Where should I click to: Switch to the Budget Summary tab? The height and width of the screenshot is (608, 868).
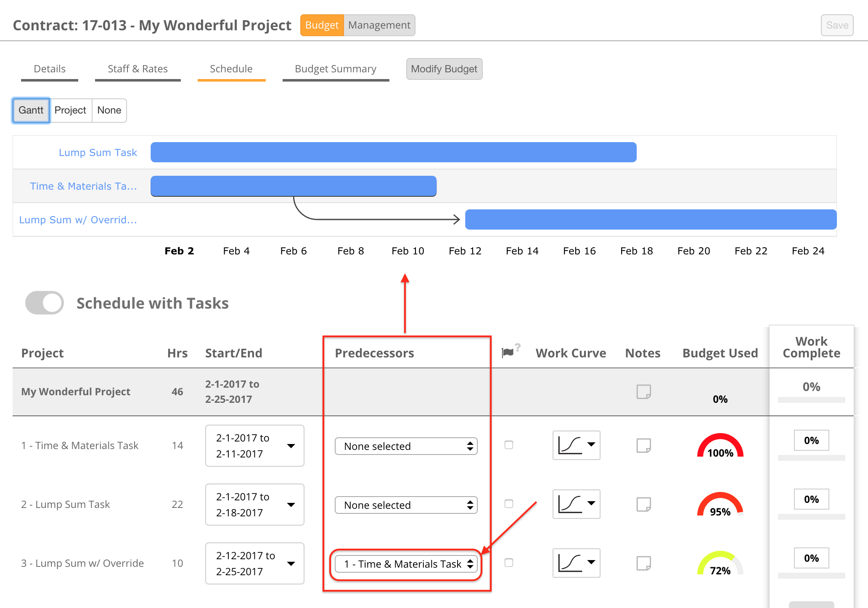(x=335, y=69)
